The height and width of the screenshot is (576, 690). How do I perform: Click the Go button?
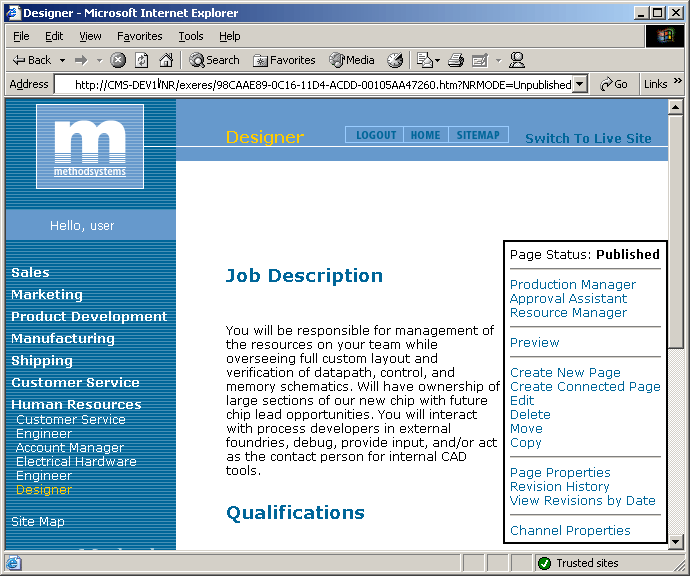click(x=614, y=84)
